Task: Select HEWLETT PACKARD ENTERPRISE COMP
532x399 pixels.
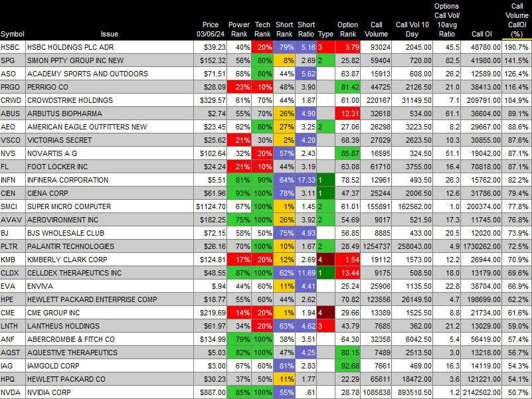Action: (x=92, y=299)
